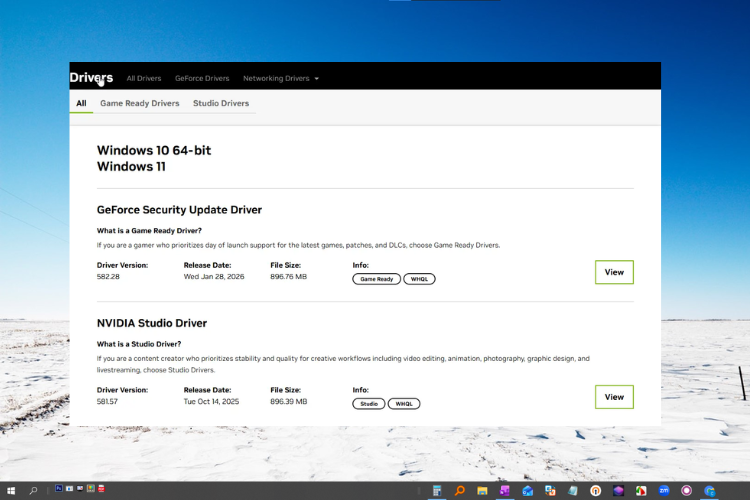Open the Outlook mail icon in taskbar

[x=528, y=491]
